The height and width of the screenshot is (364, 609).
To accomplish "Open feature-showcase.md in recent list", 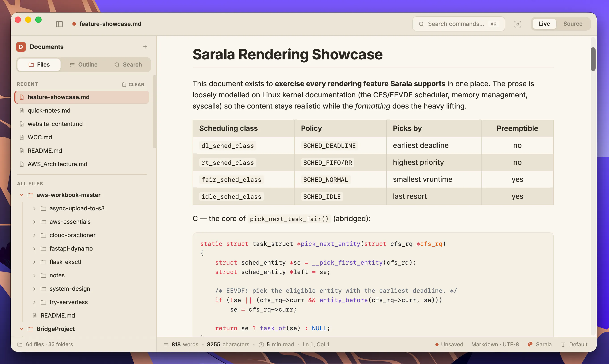I will (82, 97).
